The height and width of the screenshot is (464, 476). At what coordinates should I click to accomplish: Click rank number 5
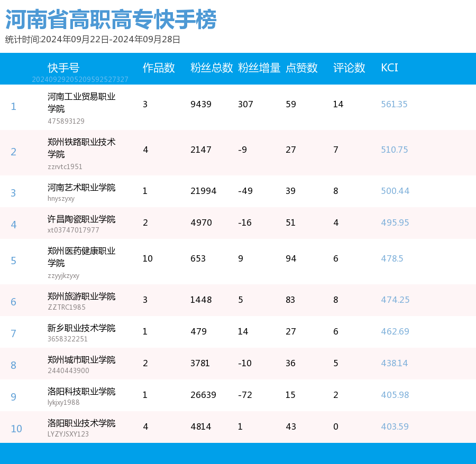click(x=13, y=261)
